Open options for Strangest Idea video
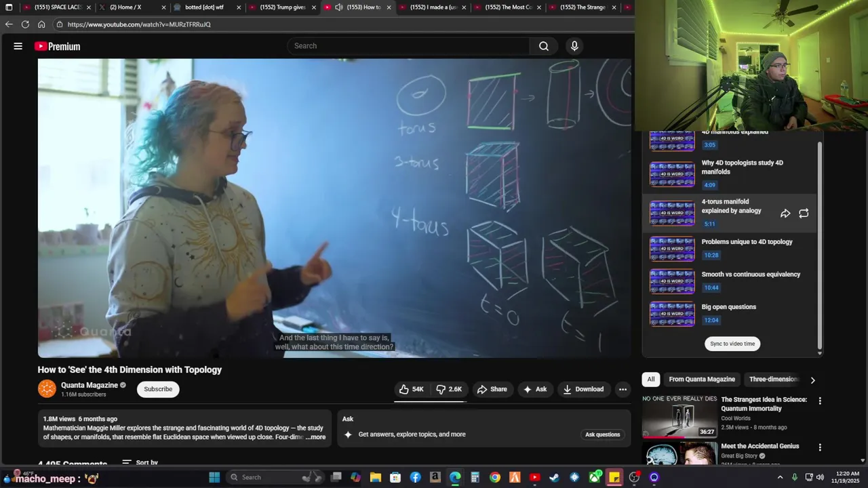 (820, 401)
